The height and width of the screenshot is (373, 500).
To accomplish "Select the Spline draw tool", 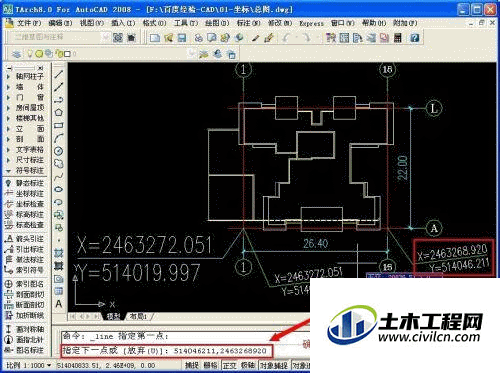I will [59, 176].
